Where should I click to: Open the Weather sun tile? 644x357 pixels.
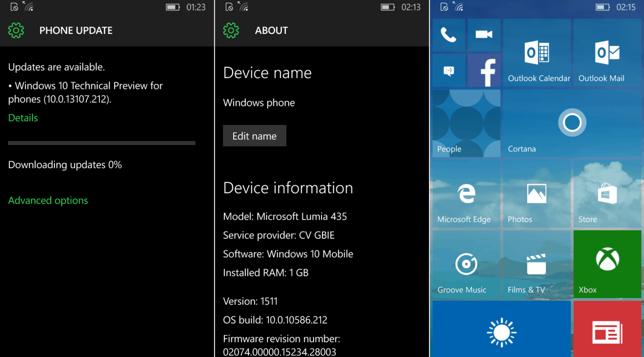[x=502, y=329]
